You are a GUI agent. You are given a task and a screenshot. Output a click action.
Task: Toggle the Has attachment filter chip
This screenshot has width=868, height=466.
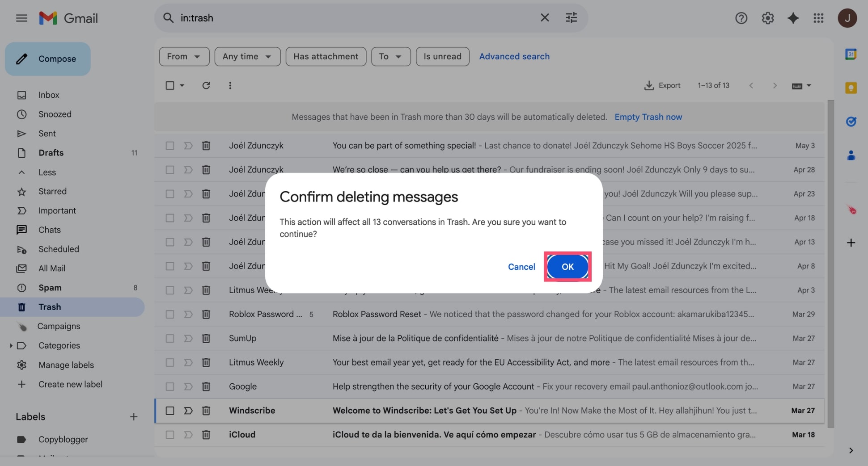click(326, 56)
